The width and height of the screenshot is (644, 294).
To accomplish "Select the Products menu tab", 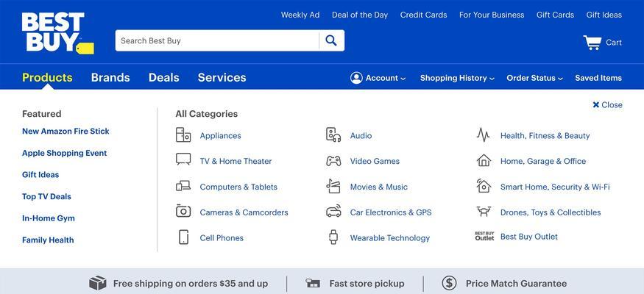I will click(47, 77).
